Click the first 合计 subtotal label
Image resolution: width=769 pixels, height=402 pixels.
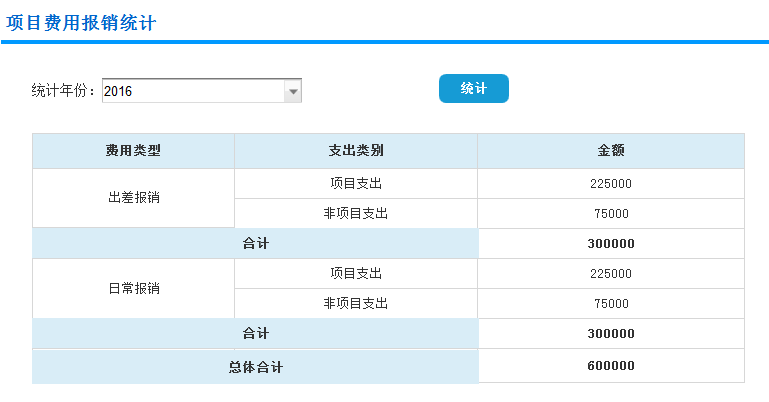256,243
